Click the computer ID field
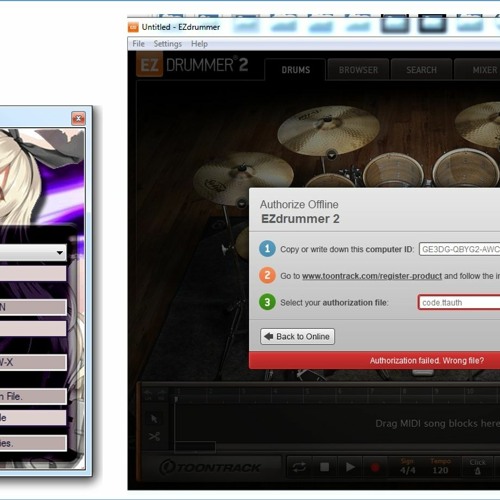Viewport: 500px width, 500px height. coord(460,249)
